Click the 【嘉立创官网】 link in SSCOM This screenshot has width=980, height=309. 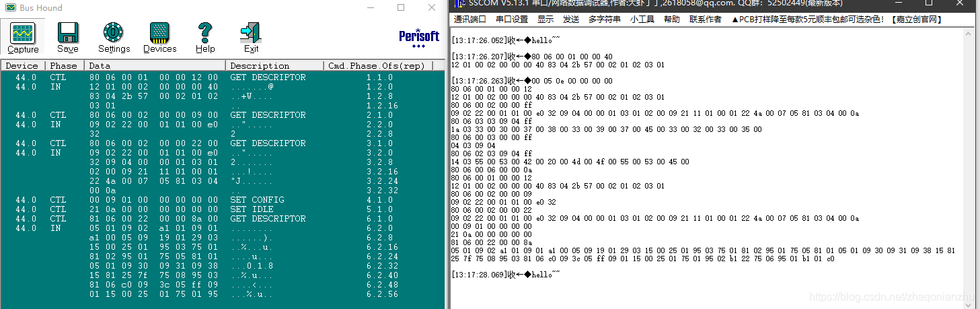coord(915,20)
